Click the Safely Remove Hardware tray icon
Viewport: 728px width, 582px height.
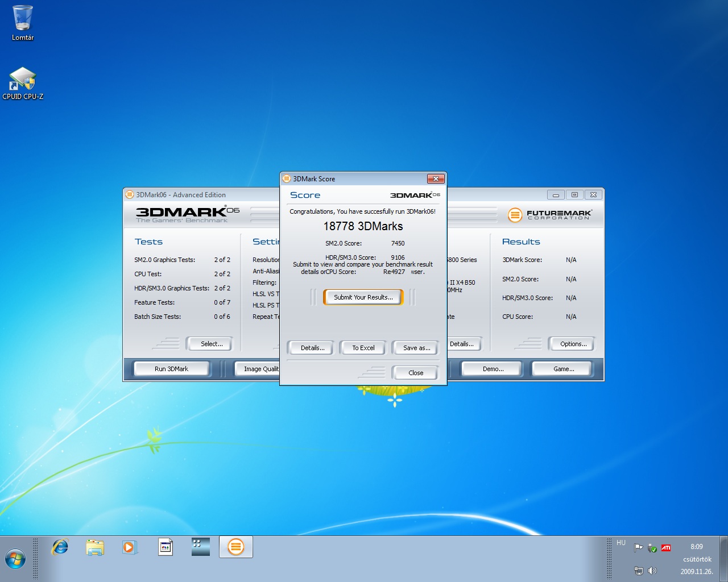tap(652, 548)
